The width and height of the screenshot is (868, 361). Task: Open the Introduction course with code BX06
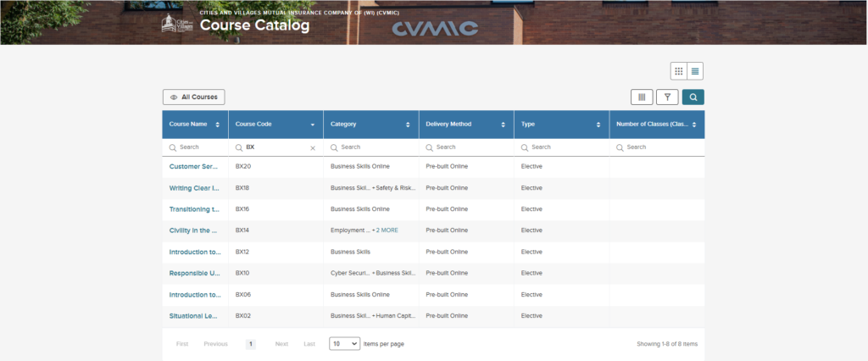[x=195, y=295]
